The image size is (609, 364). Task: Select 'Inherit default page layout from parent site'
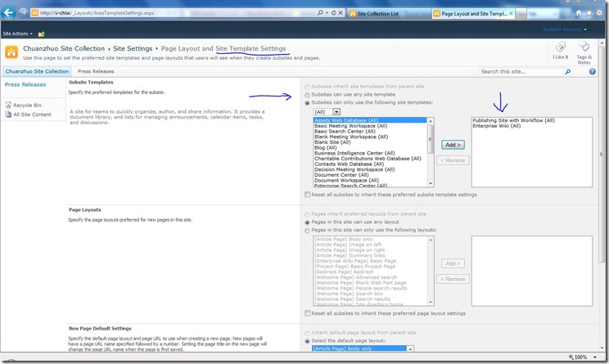(307, 334)
